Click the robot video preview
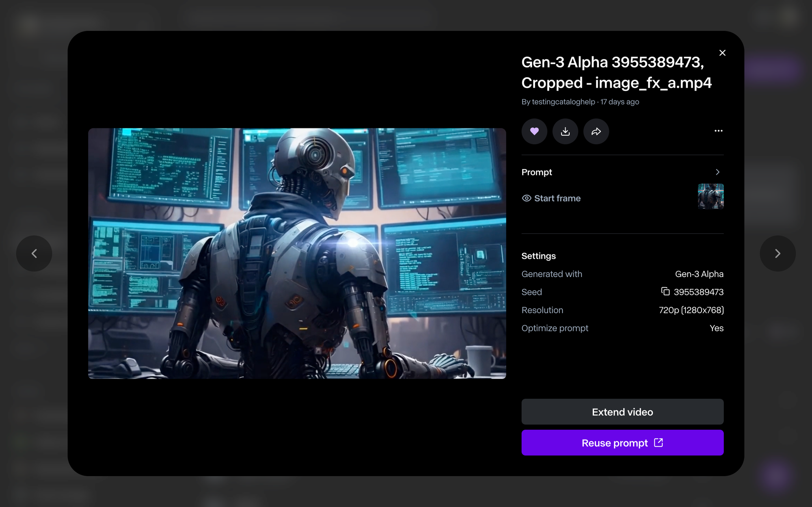Viewport: 812px width, 507px height. click(297, 253)
